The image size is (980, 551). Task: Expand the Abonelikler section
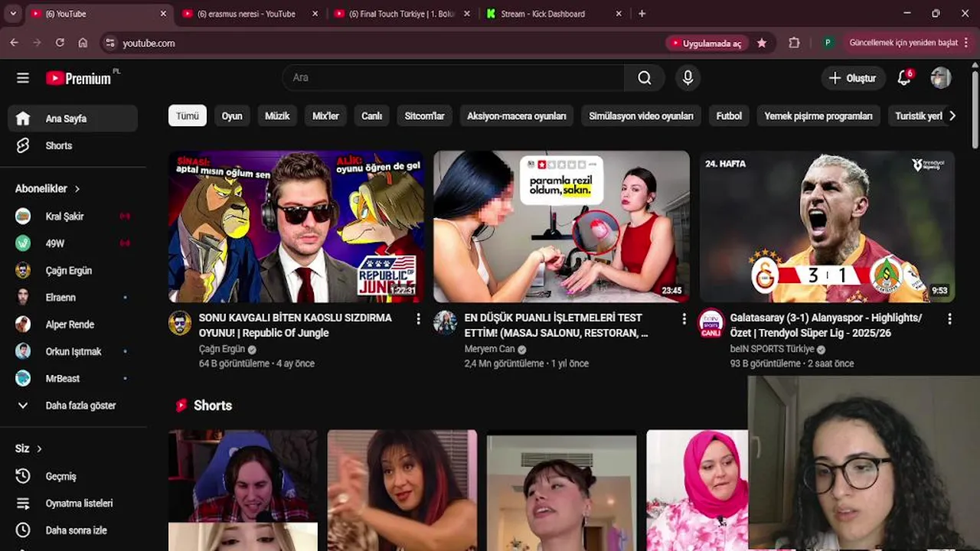coord(47,188)
